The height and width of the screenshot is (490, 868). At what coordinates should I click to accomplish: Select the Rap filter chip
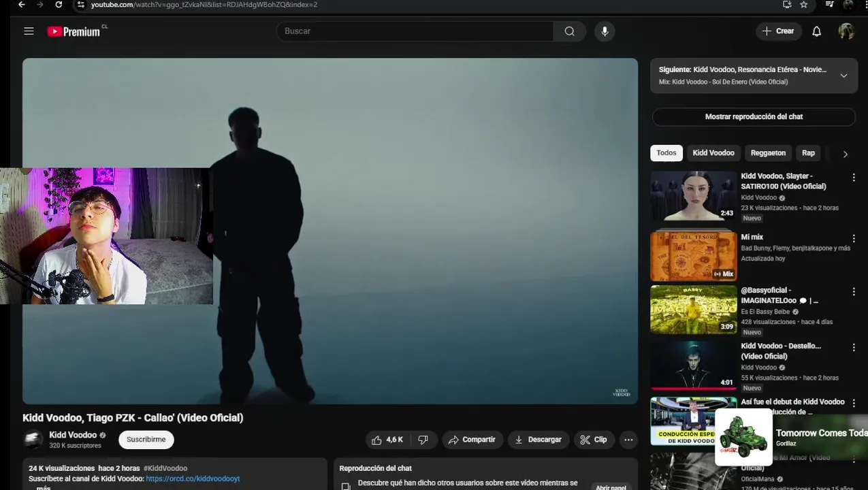coord(808,153)
